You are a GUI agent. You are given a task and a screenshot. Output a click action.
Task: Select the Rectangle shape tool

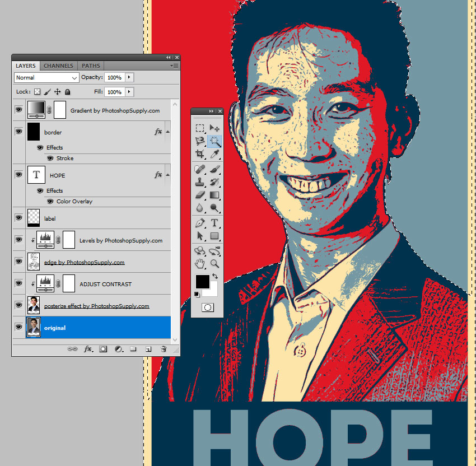214,236
